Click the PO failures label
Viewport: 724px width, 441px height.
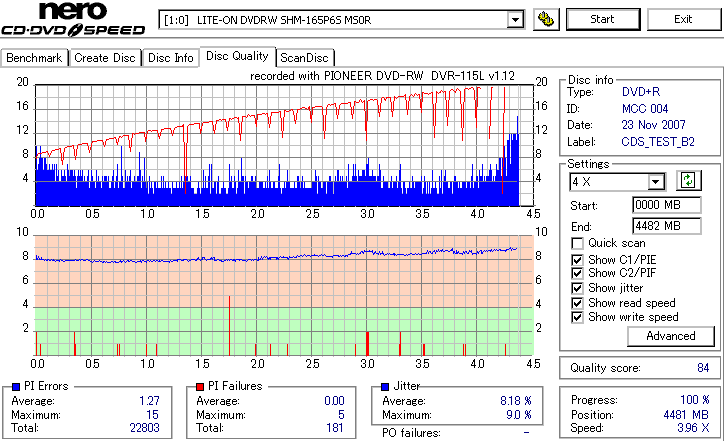(411, 433)
